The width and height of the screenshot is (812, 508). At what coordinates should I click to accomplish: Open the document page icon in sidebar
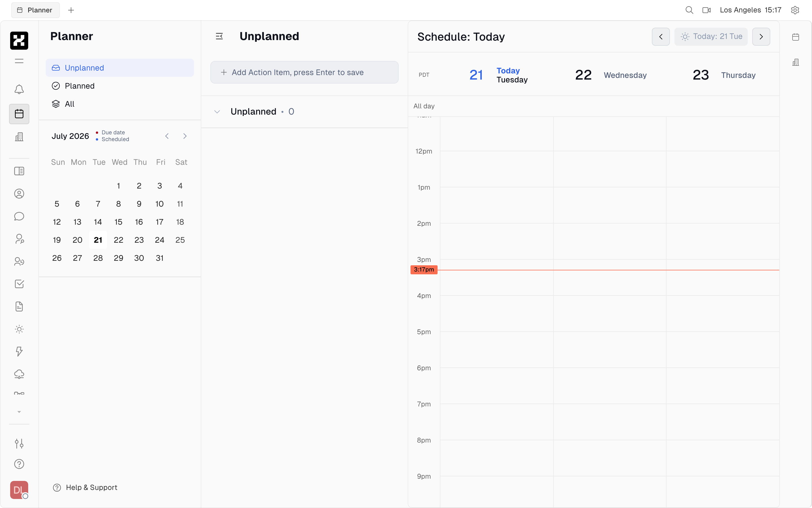click(19, 306)
